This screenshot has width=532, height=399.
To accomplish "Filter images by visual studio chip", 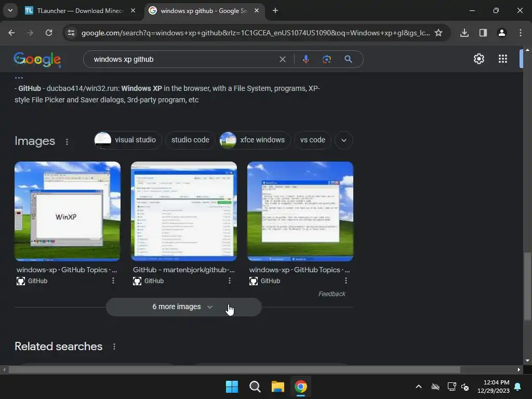I will (x=127, y=140).
